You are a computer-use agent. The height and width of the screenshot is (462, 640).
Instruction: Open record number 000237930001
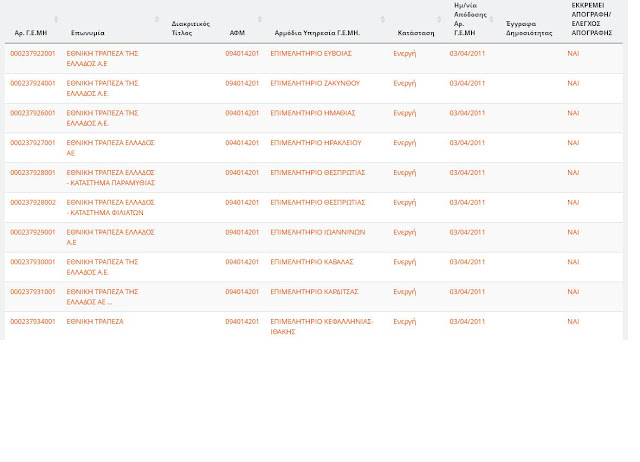tap(33, 262)
